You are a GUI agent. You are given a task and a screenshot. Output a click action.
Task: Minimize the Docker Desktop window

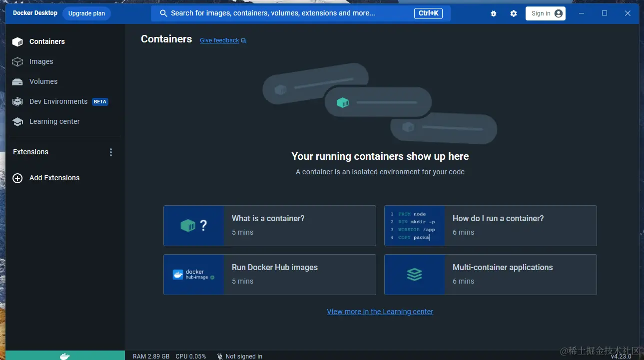pos(581,13)
